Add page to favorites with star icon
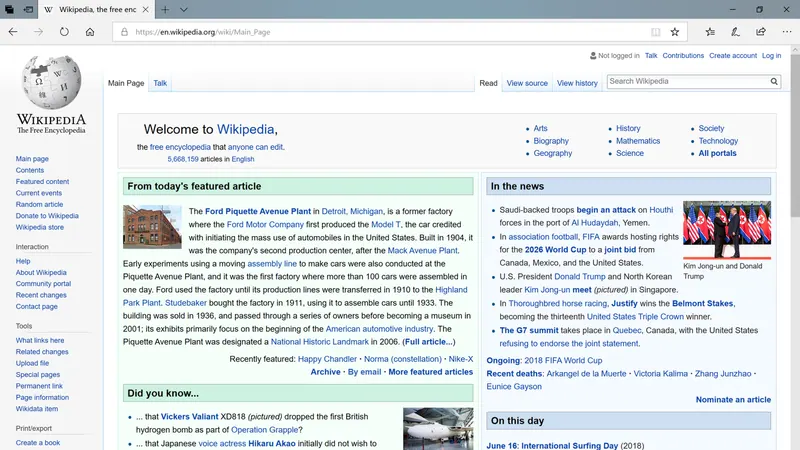The height and width of the screenshot is (450, 800). coord(674,32)
